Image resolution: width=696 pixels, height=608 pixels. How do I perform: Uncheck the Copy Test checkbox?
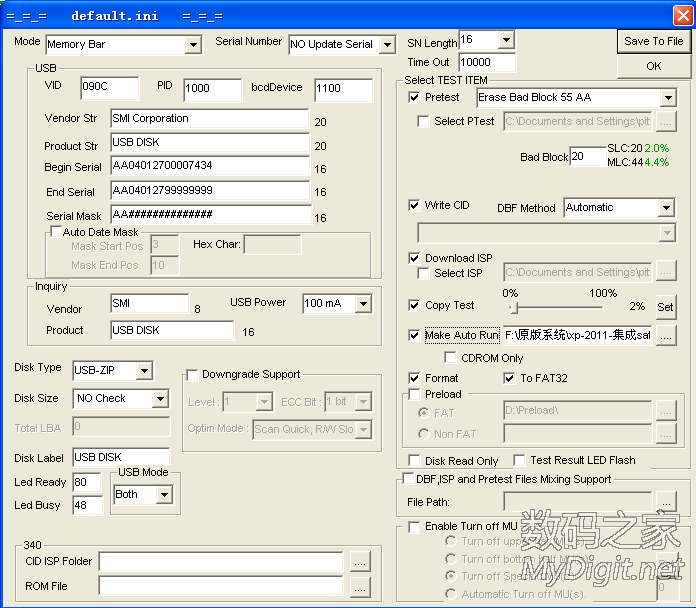point(414,305)
